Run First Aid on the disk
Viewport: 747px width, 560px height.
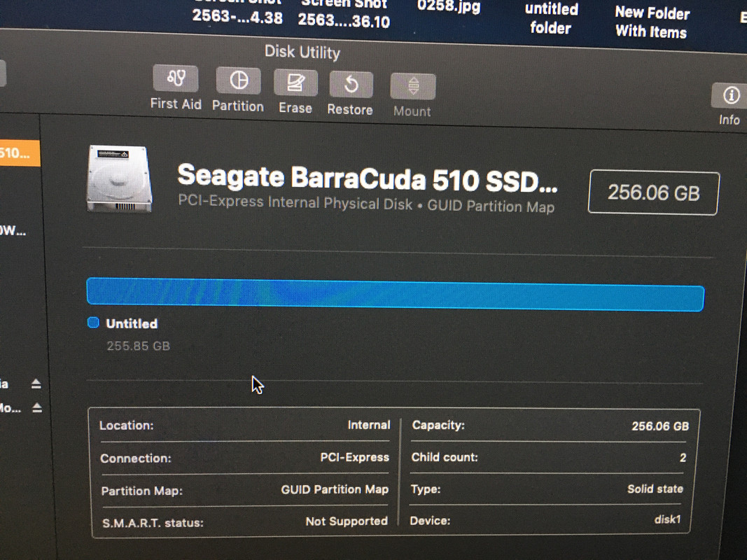[x=176, y=78]
